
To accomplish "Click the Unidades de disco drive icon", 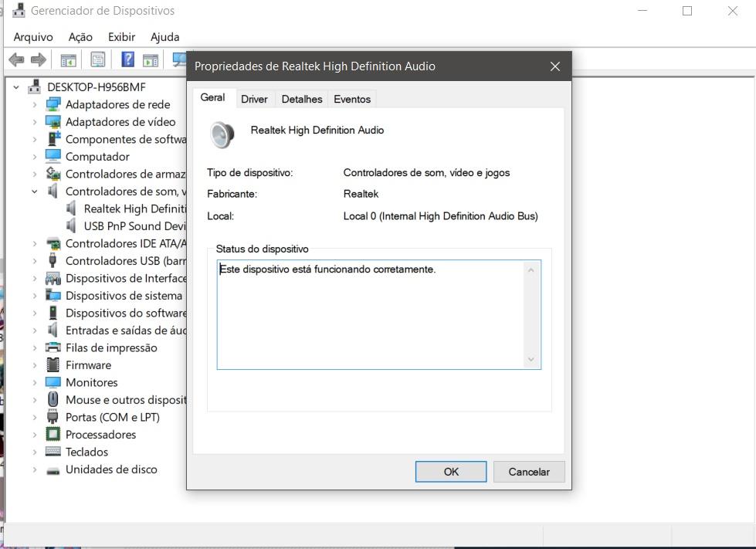I will click(53, 470).
